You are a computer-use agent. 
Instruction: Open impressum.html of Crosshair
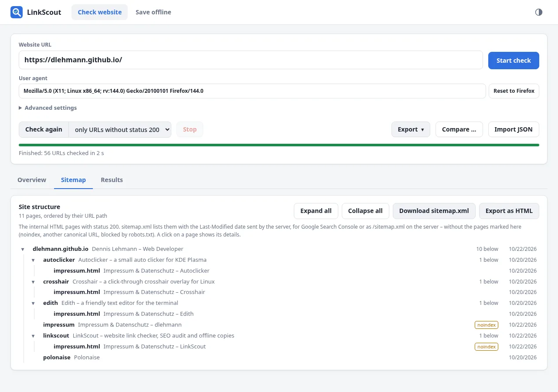coord(289,292)
